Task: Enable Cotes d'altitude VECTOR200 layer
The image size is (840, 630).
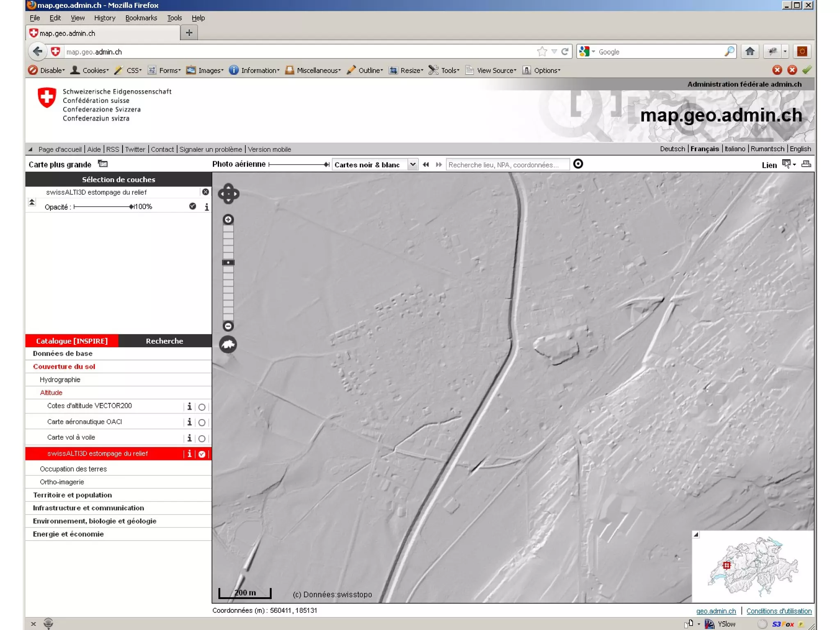Action: 202,407
